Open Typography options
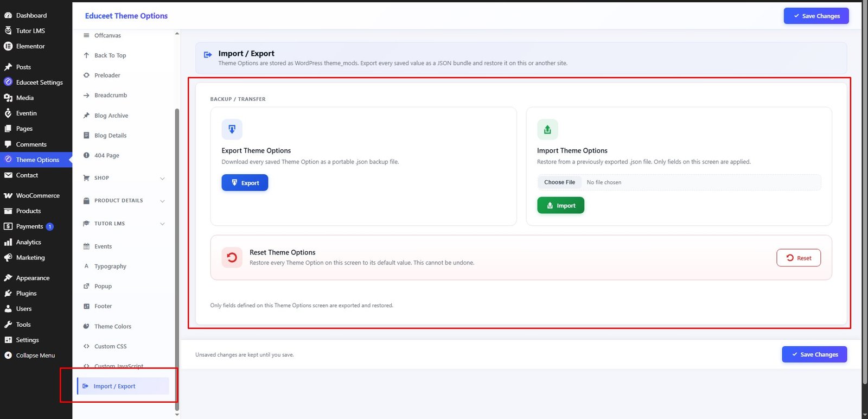This screenshot has height=419, width=868. [110, 266]
